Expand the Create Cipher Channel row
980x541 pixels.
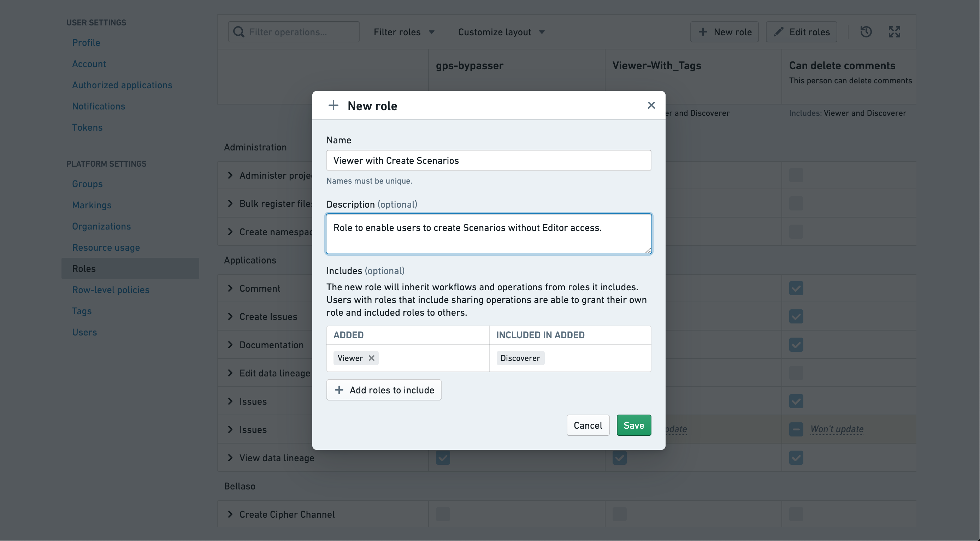(230, 514)
